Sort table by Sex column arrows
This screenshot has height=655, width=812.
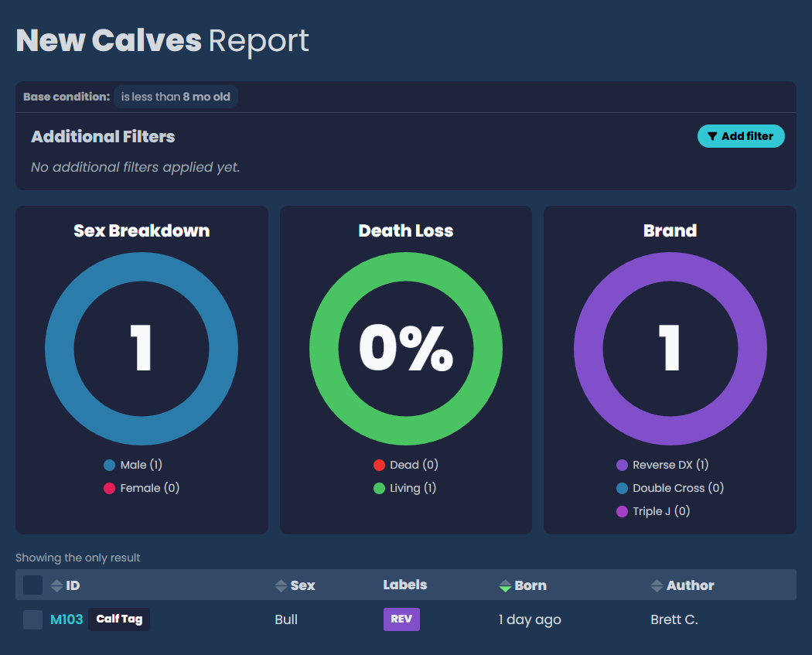click(281, 585)
